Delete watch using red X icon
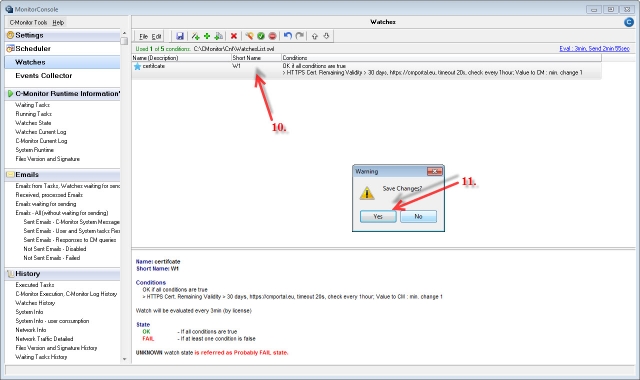The height and width of the screenshot is (380, 640). click(x=233, y=36)
